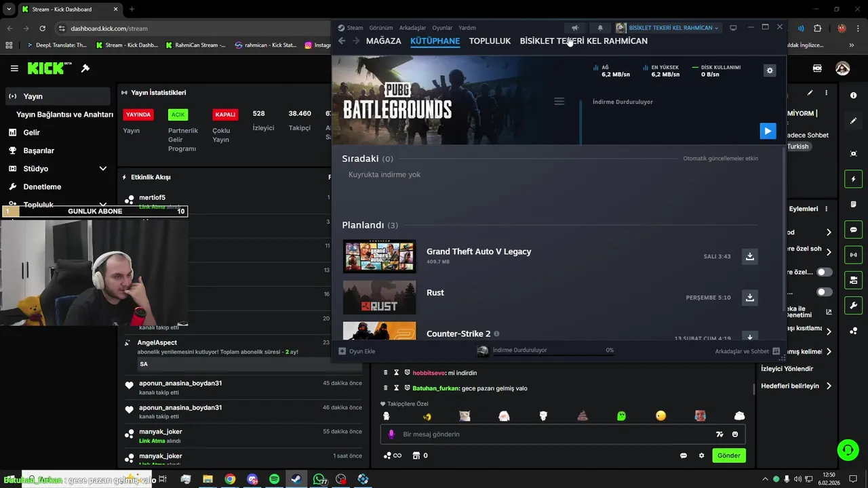868x488 pixels.
Task: Open Steam download settings gear
Action: point(769,70)
